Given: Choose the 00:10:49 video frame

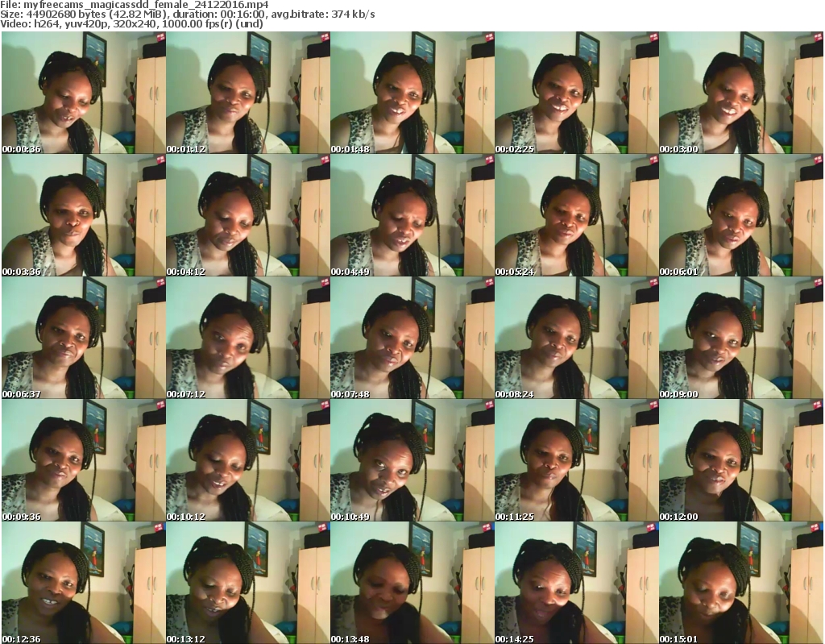Looking at the screenshot, I should (x=412, y=460).
